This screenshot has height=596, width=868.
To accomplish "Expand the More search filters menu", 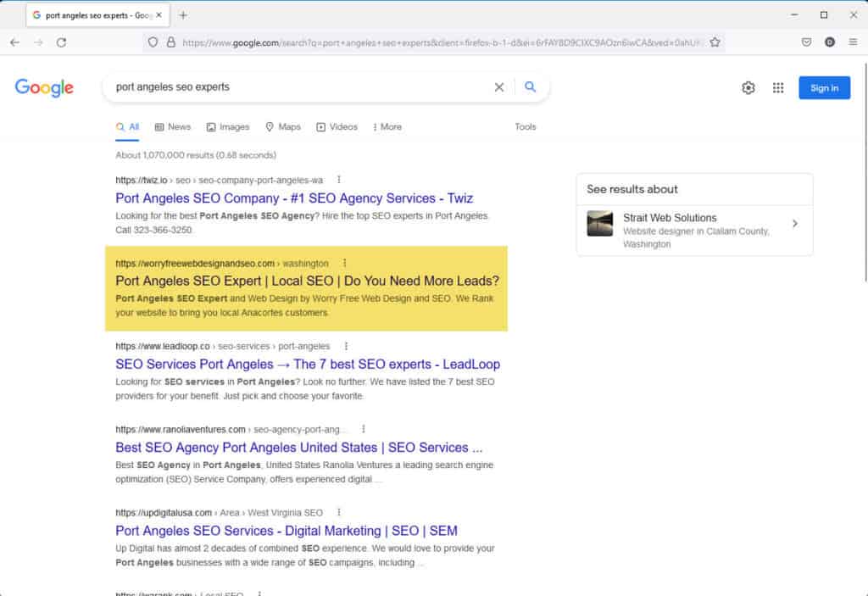I will (x=387, y=127).
